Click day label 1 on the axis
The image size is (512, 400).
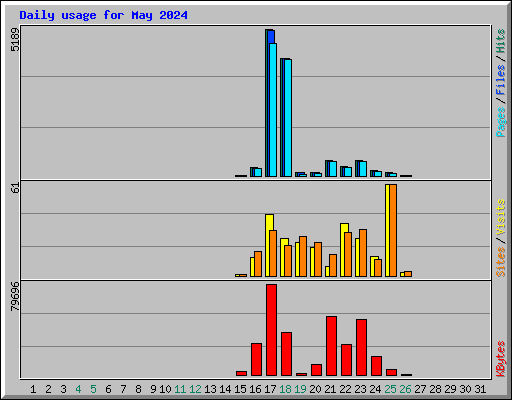33,389
